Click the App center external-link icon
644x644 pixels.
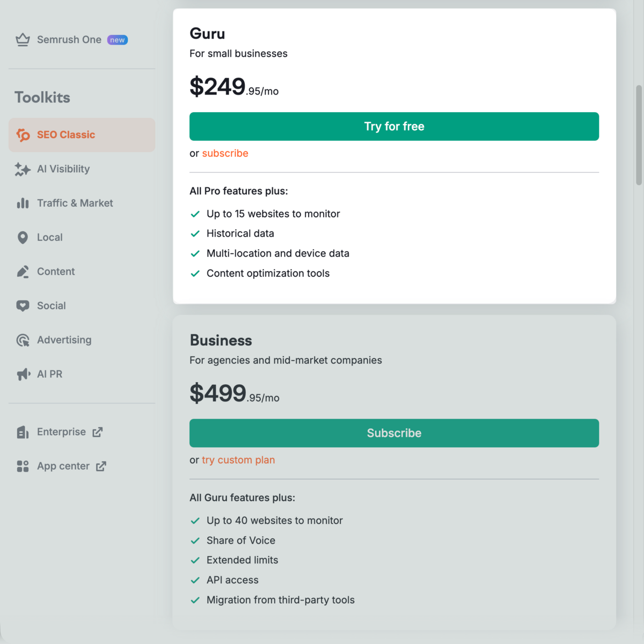click(x=101, y=466)
